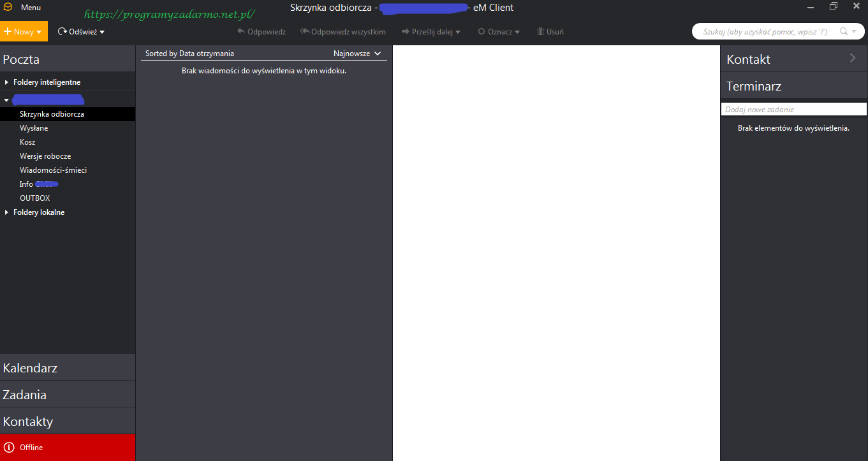The image size is (868, 461).
Task: Open the Menu in title bar
Action: (x=31, y=8)
